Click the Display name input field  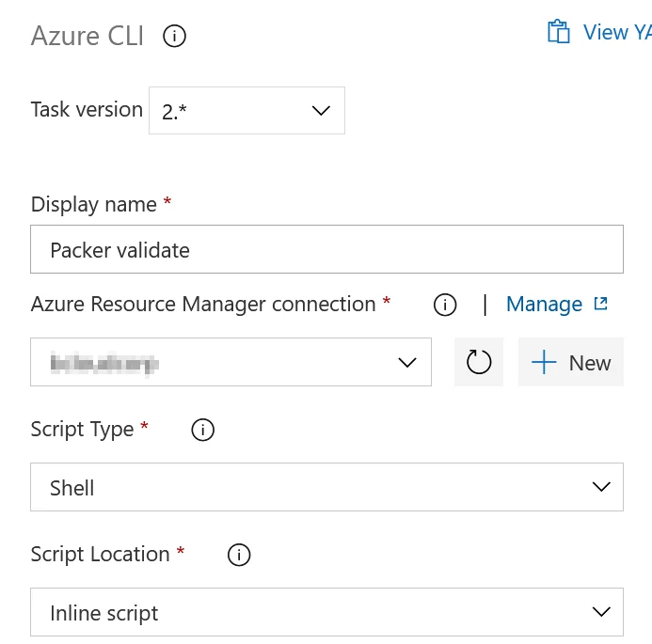pyautogui.click(x=326, y=249)
